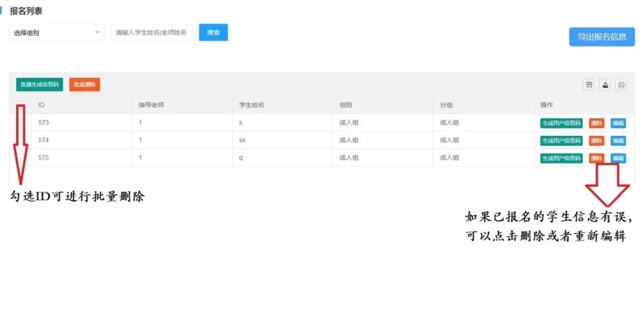Focus the student/teacher name search field

point(151,33)
